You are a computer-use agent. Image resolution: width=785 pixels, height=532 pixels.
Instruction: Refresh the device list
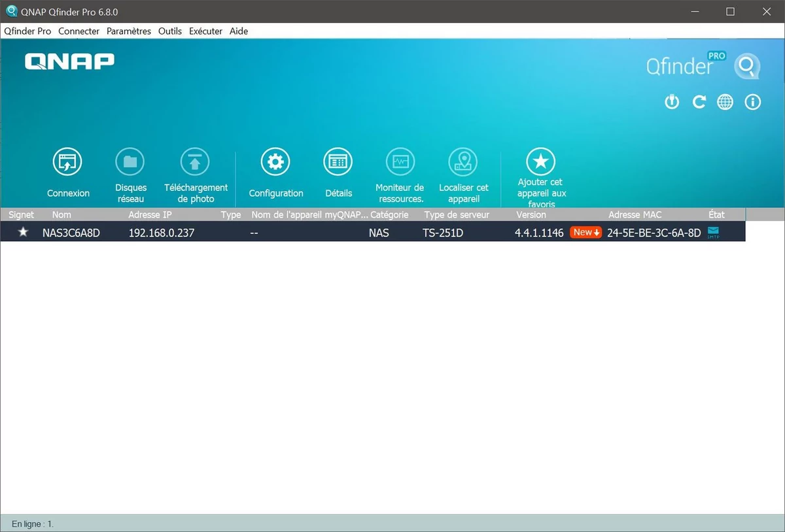point(699,102)
